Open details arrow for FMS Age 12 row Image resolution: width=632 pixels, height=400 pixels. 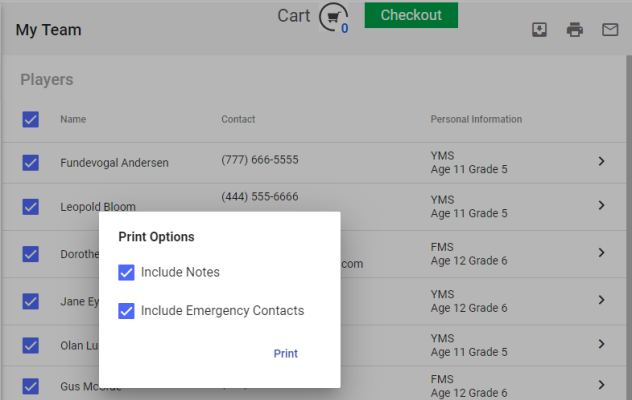coord(601,253)
